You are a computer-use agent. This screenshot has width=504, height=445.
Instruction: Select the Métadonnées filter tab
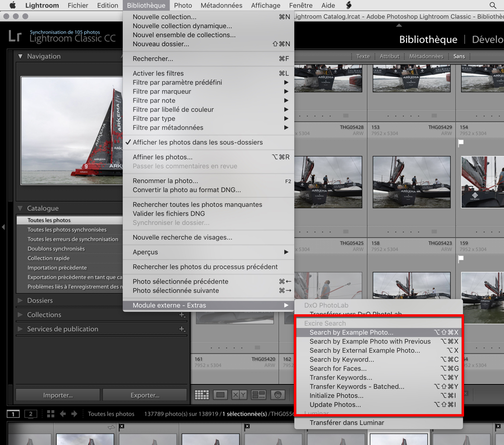426,56
